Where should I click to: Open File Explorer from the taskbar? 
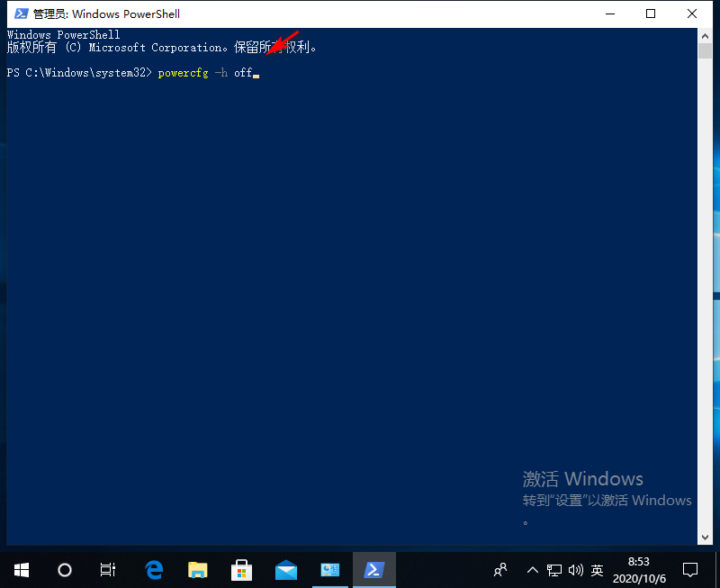[x=197, y=570]
